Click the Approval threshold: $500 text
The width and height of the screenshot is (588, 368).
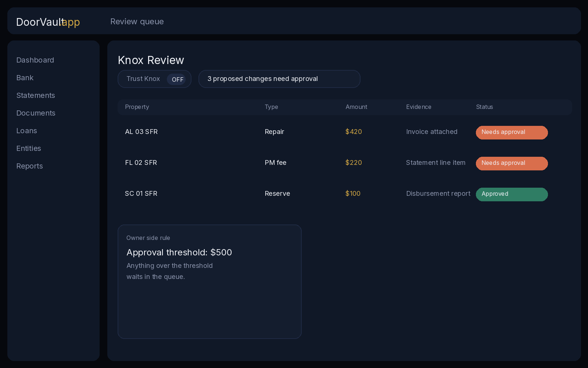tap(179, 252)
